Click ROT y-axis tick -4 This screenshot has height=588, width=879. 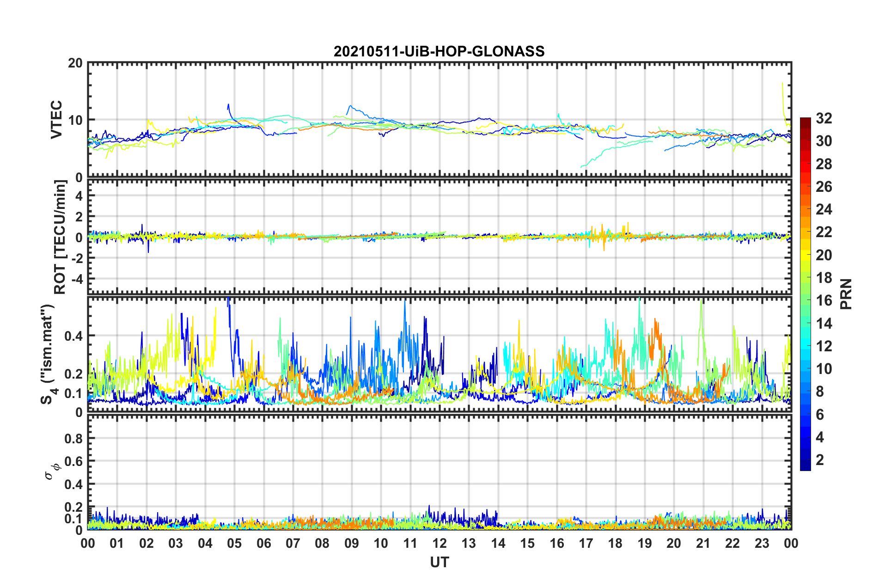pyautogui.click(x=77, y=279)
